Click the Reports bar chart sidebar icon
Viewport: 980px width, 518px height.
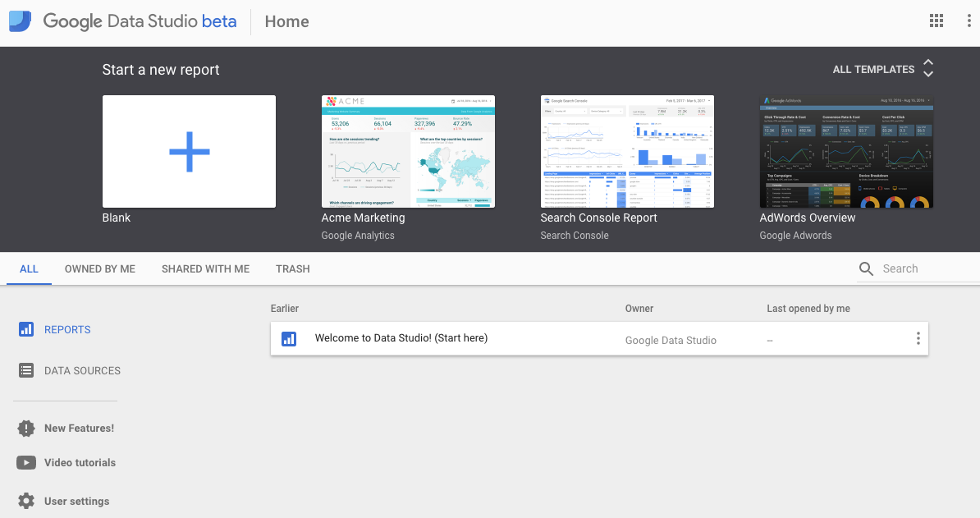[x=26, y=329]
